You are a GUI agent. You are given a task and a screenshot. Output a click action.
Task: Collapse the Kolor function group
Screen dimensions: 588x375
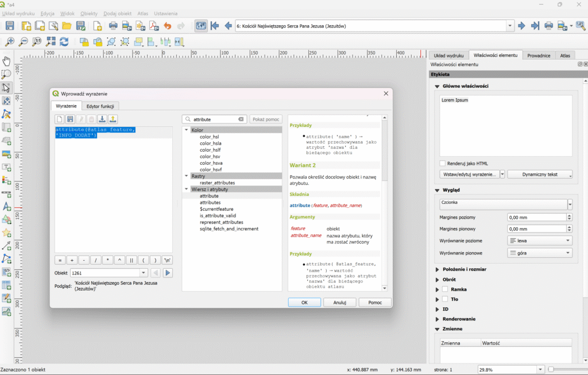187,130
